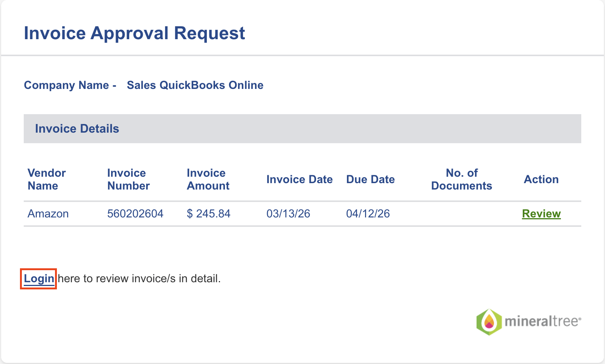Select the 03/13/26 invoice date cell
Viewport: 605px width, 364px height.
288,214
